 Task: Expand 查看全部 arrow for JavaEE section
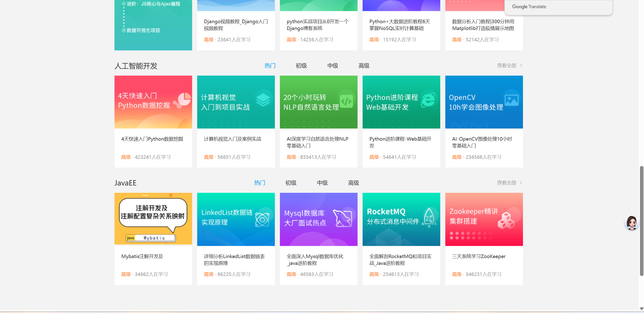pos(521,182)
